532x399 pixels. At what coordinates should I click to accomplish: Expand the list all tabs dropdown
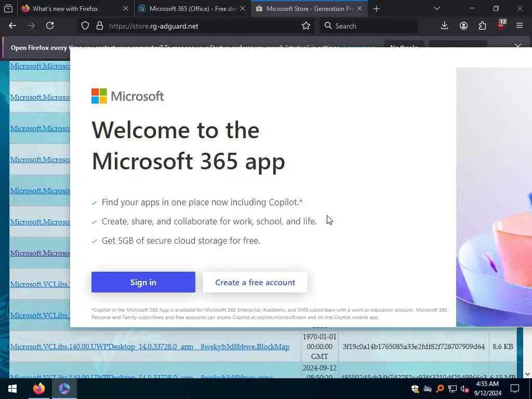(x=437, y=9)
